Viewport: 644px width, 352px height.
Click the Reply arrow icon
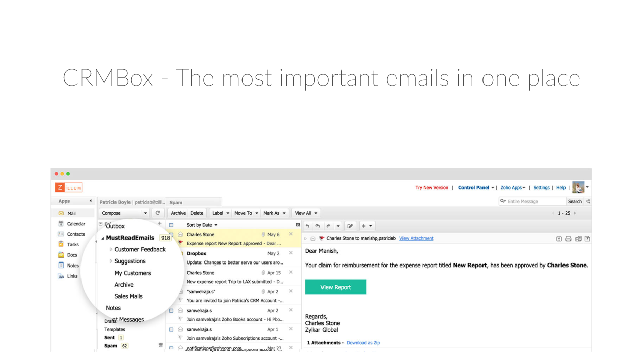point(307,226)
